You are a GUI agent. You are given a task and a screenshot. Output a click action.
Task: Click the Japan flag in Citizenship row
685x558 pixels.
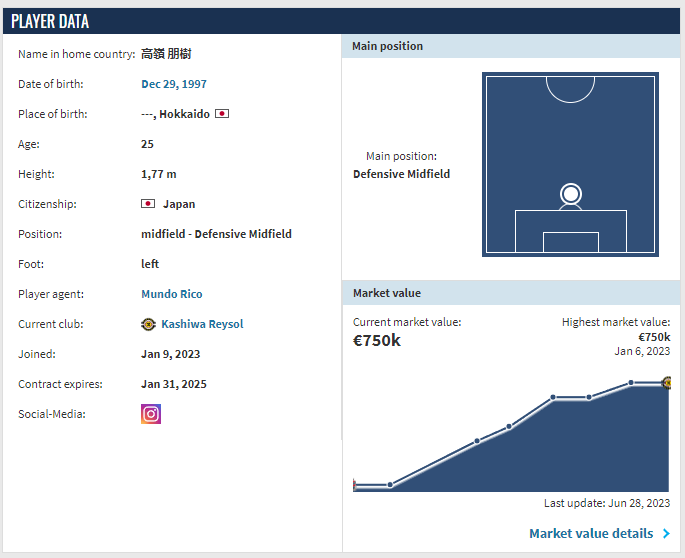click(148, 204)
